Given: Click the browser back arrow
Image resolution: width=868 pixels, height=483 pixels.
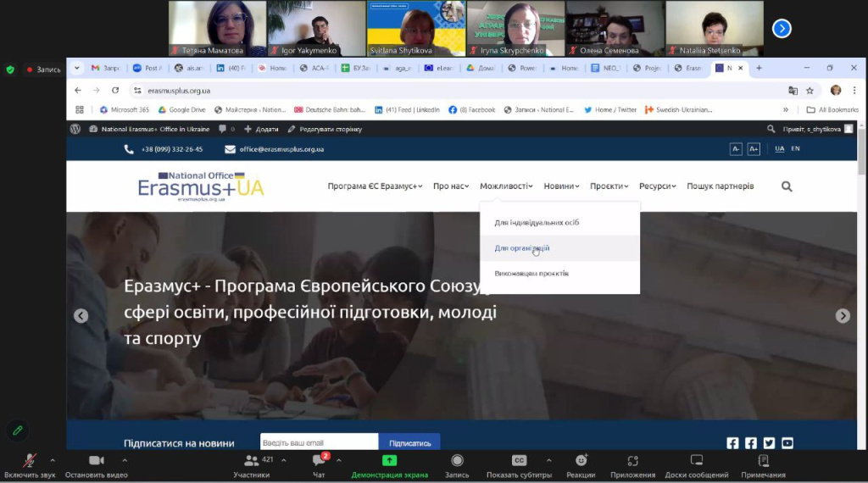Looking at the screenshot, I should 77,90.
